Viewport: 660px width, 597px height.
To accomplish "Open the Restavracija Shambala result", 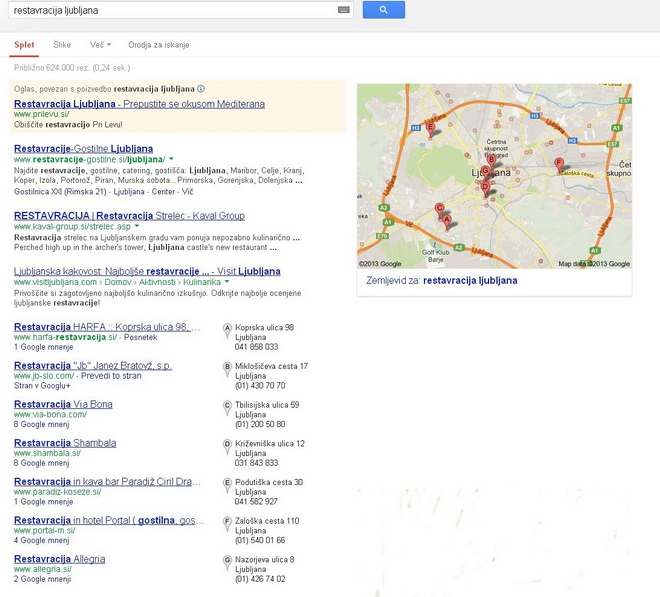I will (x=65, y=443).
